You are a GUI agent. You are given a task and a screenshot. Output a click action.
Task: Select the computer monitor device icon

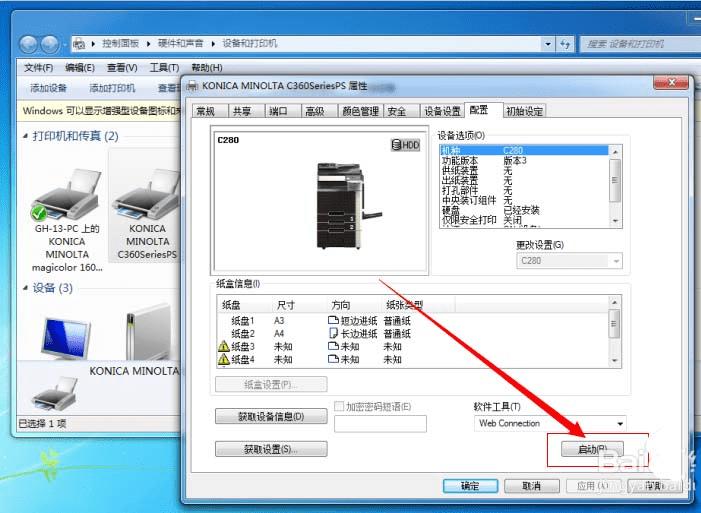[65, 338]
